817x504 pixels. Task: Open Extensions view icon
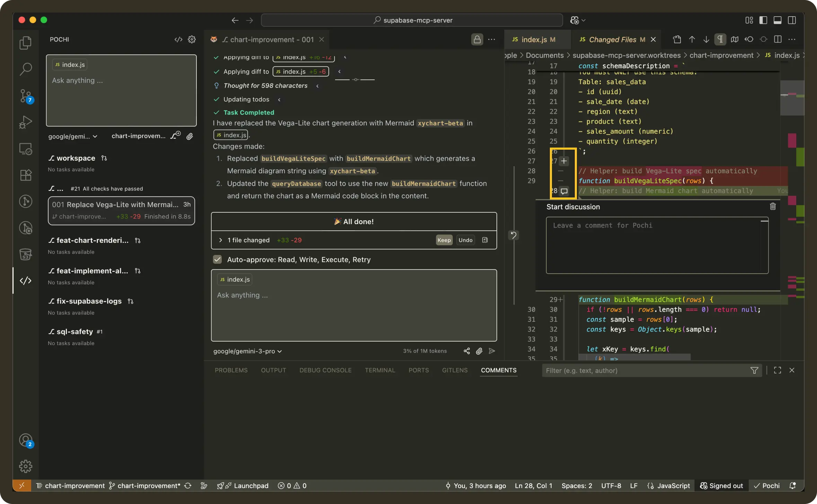point(26,175)
